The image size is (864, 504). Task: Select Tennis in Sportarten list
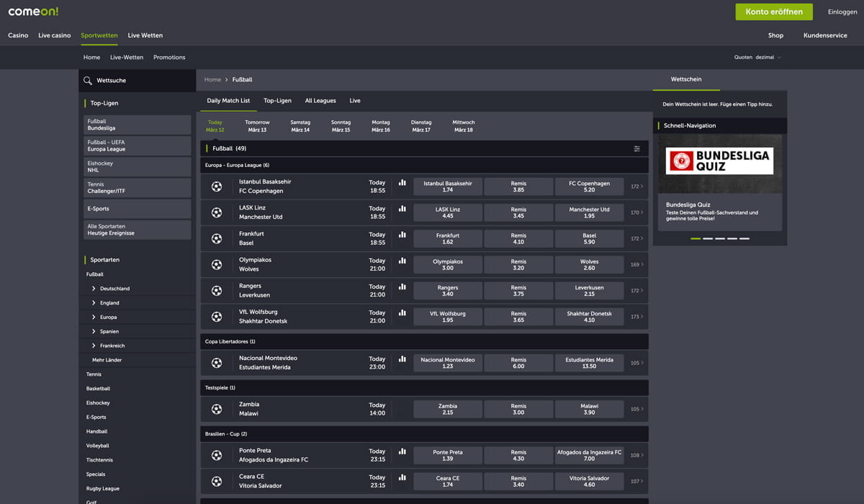[x=94, y=374]
